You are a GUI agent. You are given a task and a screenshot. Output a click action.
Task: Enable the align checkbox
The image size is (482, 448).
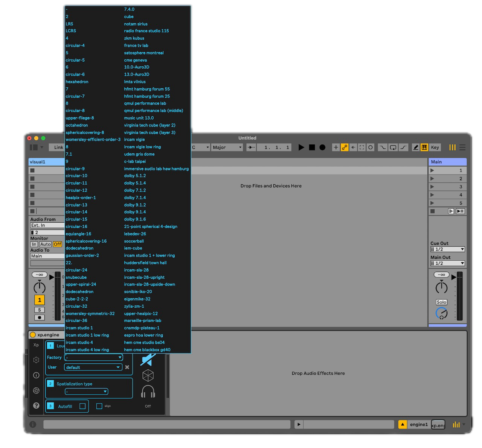pos(99,406)
